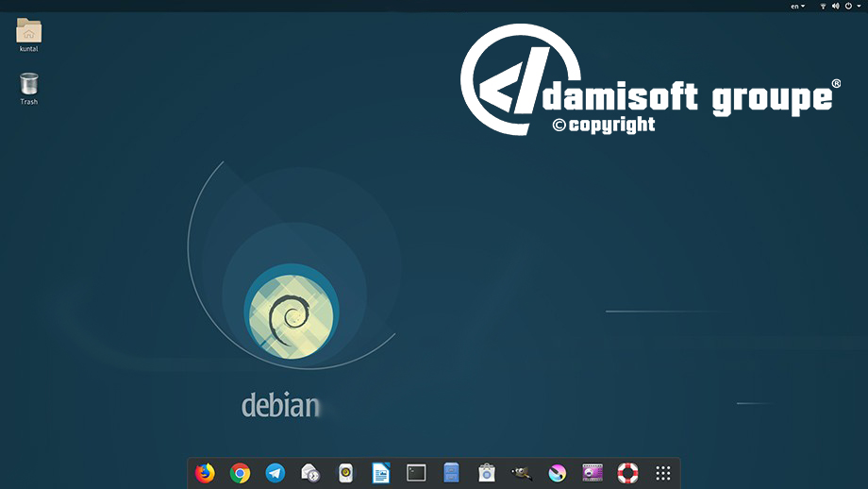868x489 pixels.
Task: Open Google Chrome browser
Action: click(240, 473)
